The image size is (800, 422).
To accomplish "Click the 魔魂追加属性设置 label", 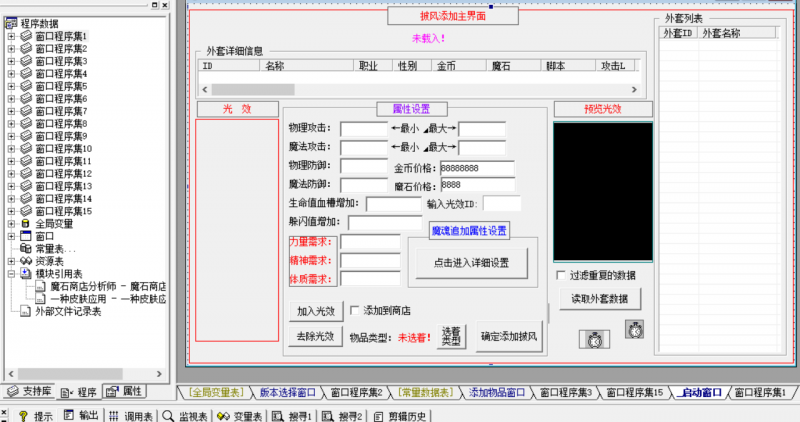I will point(469,231).
